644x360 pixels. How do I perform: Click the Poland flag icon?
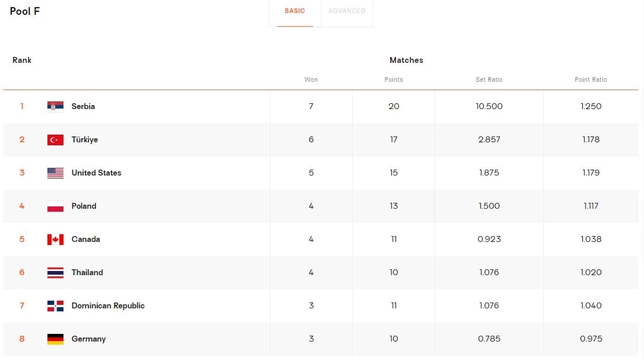[x=55, y=206]
